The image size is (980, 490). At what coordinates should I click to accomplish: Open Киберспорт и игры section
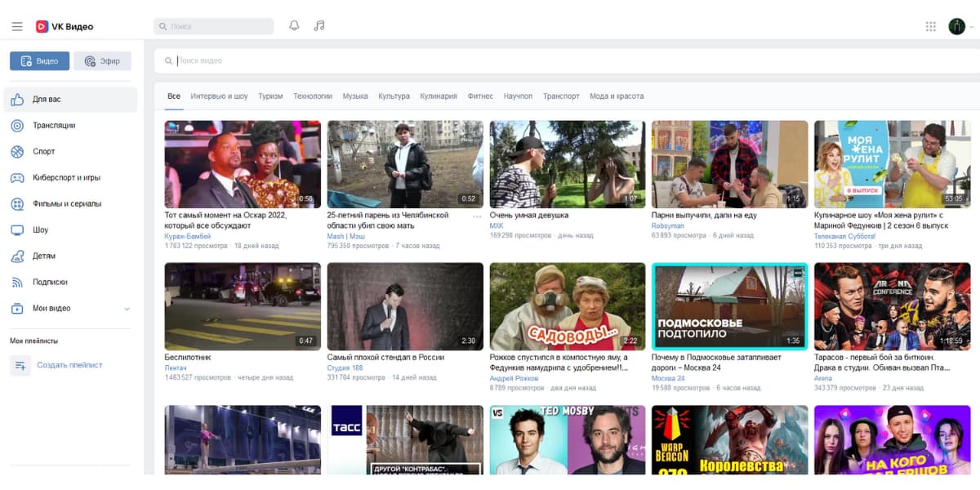point(66,178)
